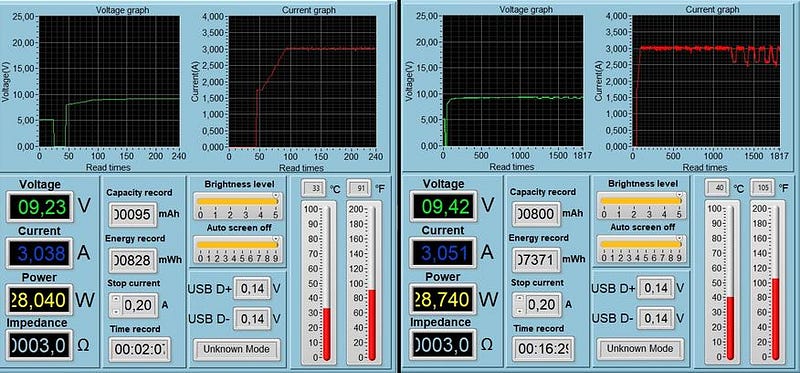The width and height of the screenshot is (800, 373).
Task: Click the left Energy record field
Action: (x=133, y=260)
